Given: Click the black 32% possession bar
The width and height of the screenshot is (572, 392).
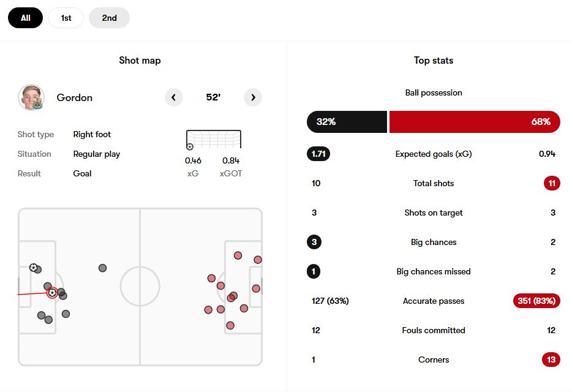Looking at the screenshot, I should click(x=347, y=122).
